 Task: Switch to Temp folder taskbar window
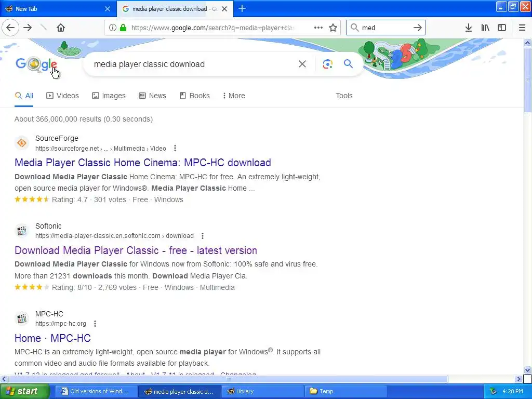(345, 392)
